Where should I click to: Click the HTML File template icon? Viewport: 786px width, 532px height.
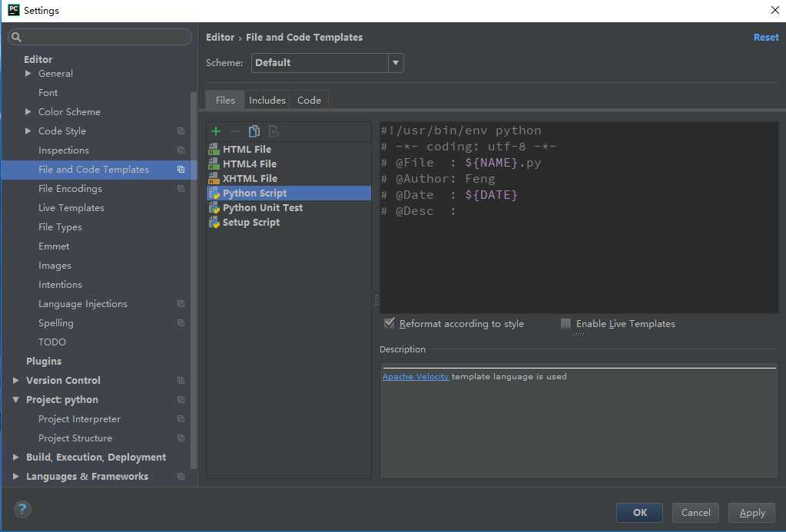pyautogui.click(x=214, y=149)
